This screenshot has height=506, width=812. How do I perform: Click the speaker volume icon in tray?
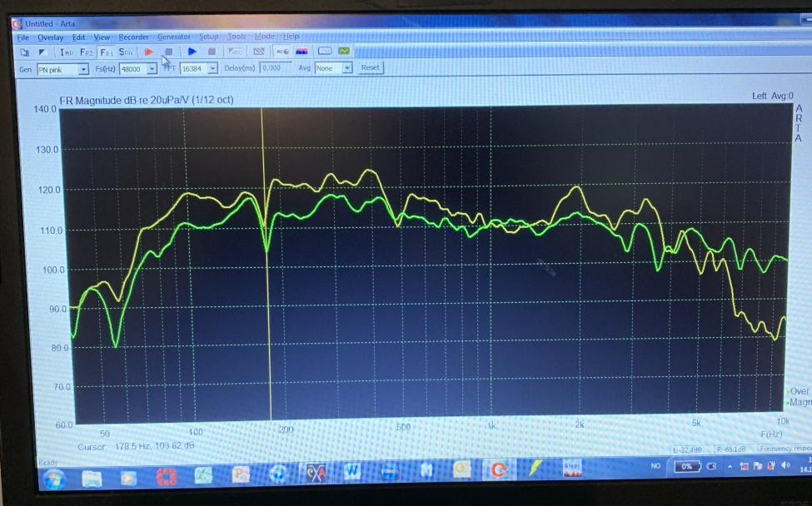[785, 465]
